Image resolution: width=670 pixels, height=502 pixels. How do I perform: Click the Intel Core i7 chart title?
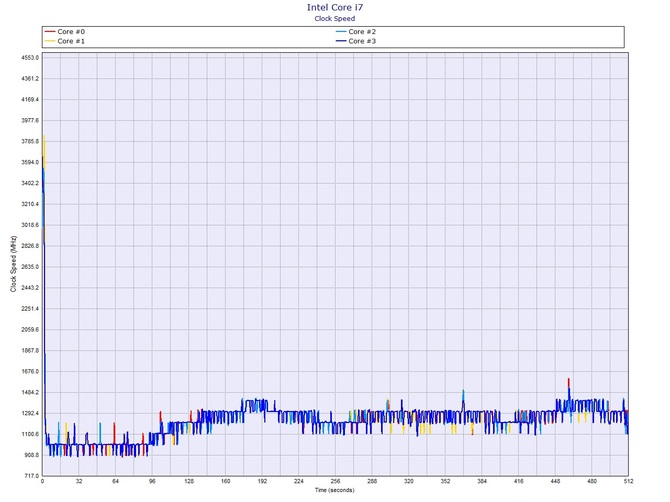335,7
